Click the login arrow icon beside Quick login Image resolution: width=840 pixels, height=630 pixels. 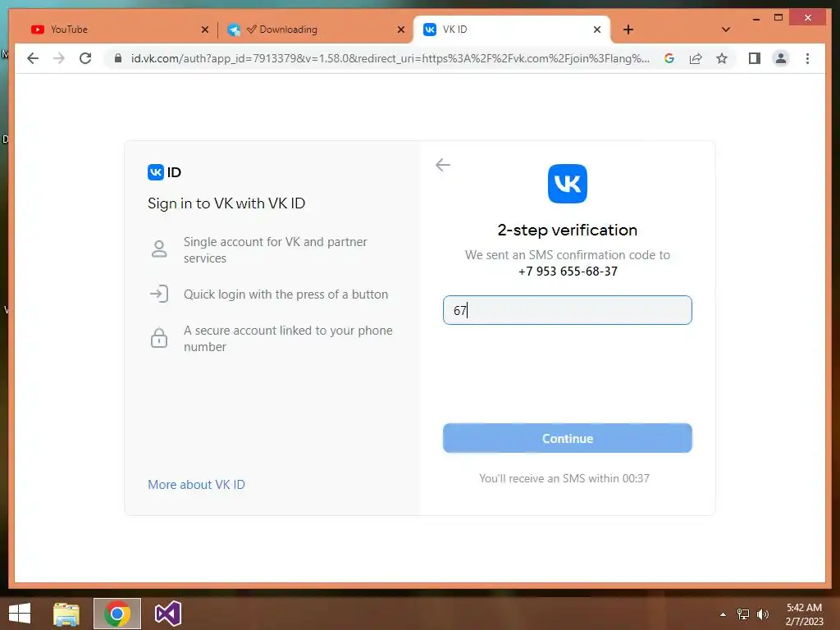pyautogui.click(x=159, y=294)
